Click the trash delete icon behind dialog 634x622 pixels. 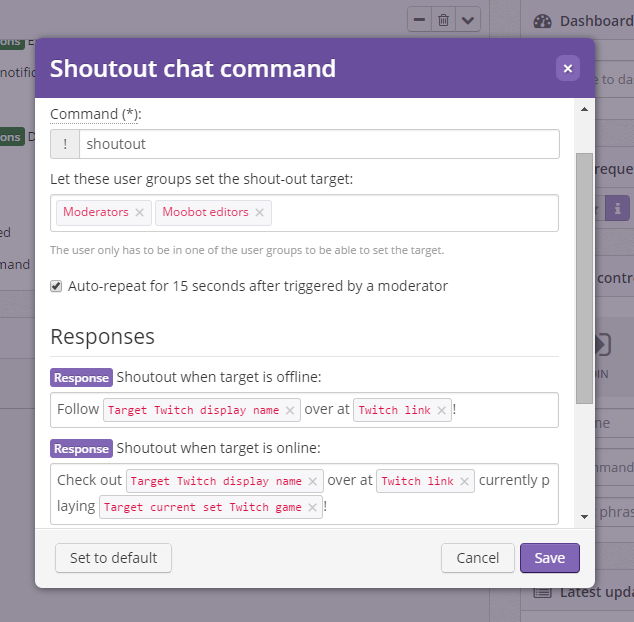click(443, 19)
